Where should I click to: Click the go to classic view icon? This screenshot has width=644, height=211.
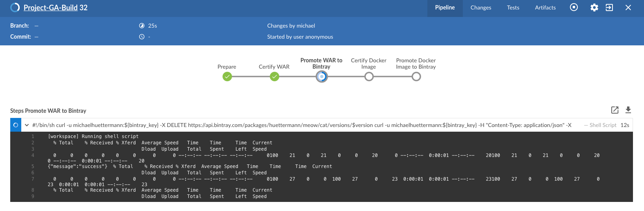point(609,7)
